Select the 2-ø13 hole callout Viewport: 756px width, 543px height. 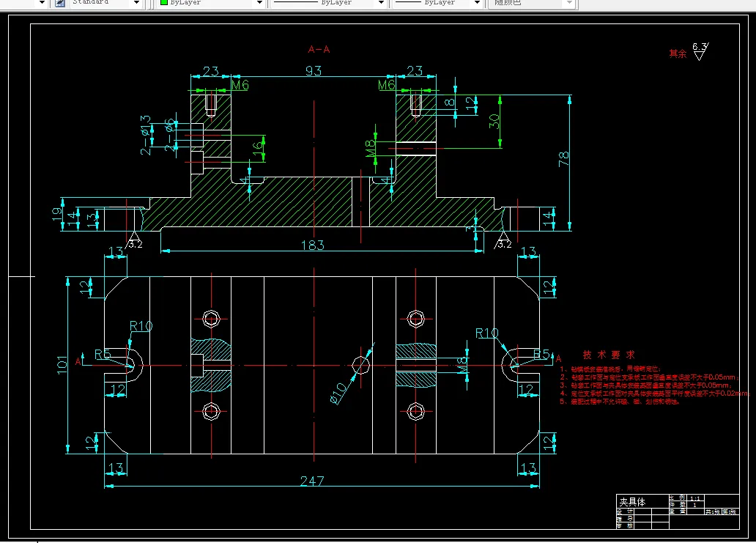click(145, 135)
